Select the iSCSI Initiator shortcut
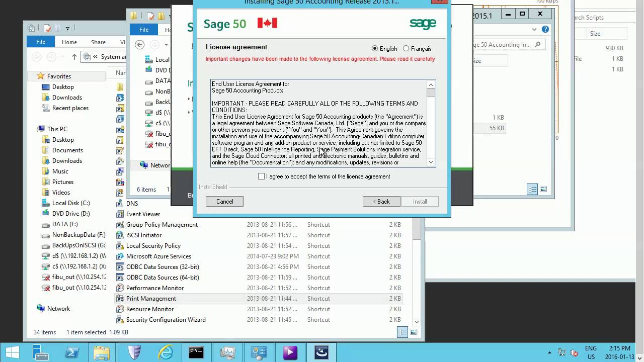The image size is (644, 362). pos(144,235)
